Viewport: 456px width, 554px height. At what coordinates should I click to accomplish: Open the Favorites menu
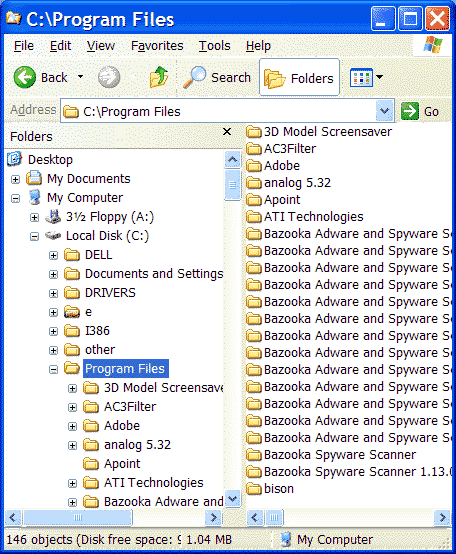157,46
